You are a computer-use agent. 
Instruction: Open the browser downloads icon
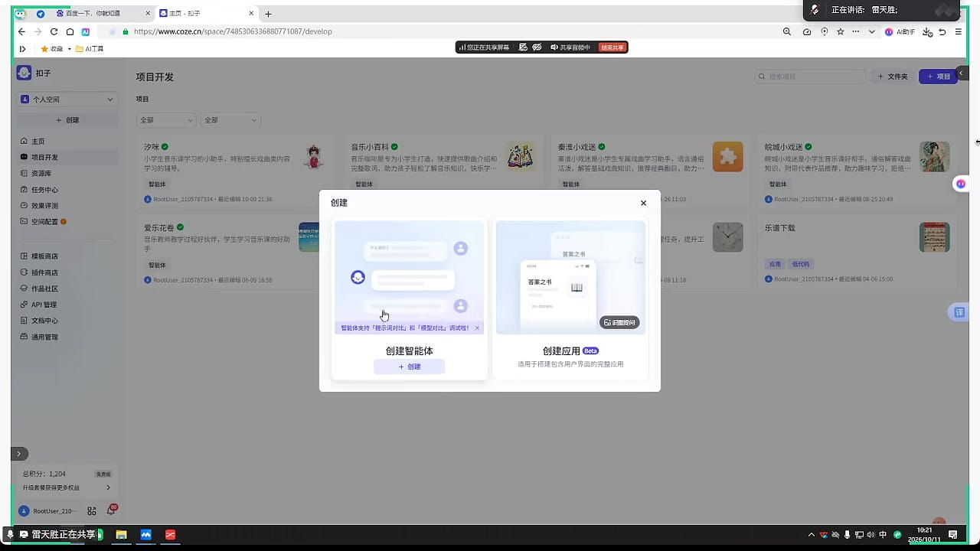(927, 31)
